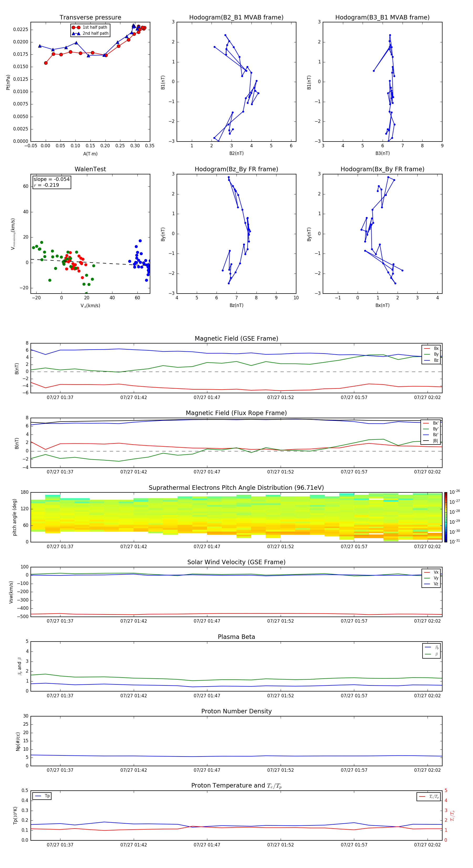Click the 'Vsw(km/s)' axis label
Image resolution: width=473 pixels, height=868 pixels.
(x=11, y=592)
